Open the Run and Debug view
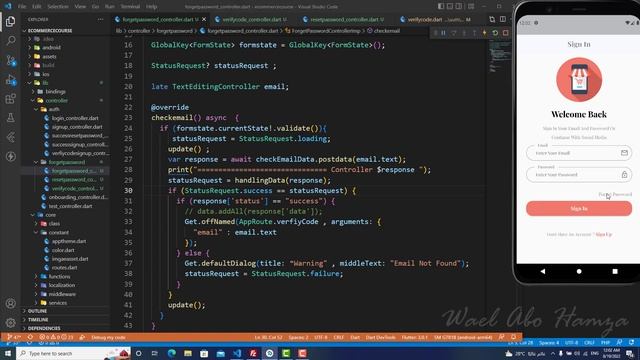 tap(11, 80)
